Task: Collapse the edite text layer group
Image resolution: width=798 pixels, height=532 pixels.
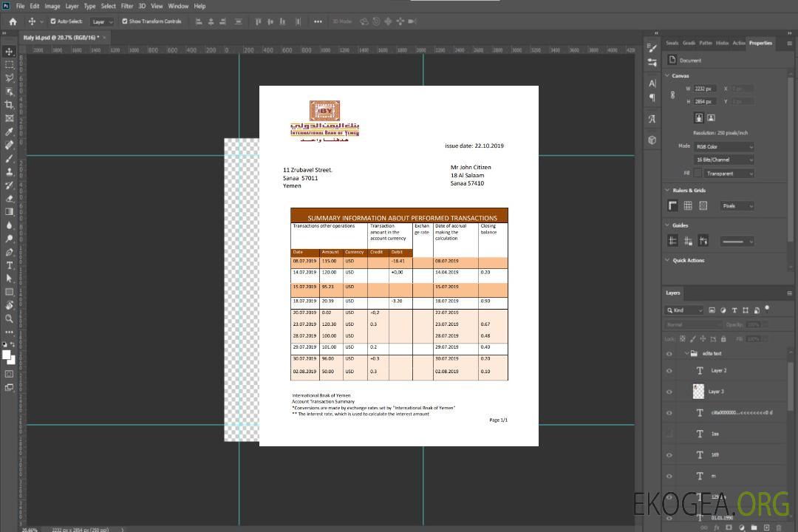Action: click(x=683, y=354)
